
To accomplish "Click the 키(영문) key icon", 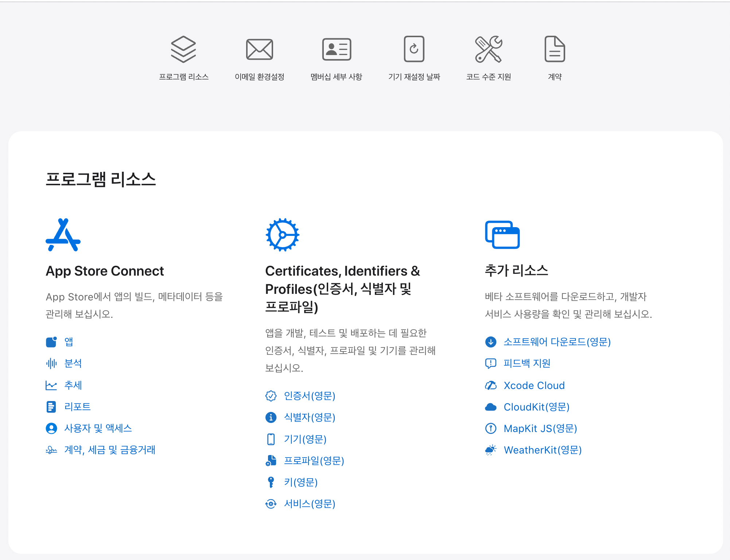I will [x=271, y=482].
